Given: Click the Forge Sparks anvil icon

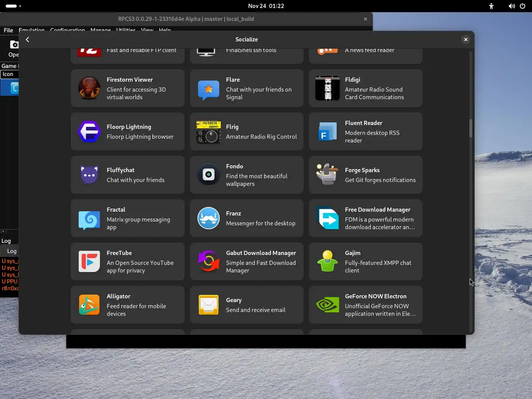Looking at the screenshot, I should 328,175.
